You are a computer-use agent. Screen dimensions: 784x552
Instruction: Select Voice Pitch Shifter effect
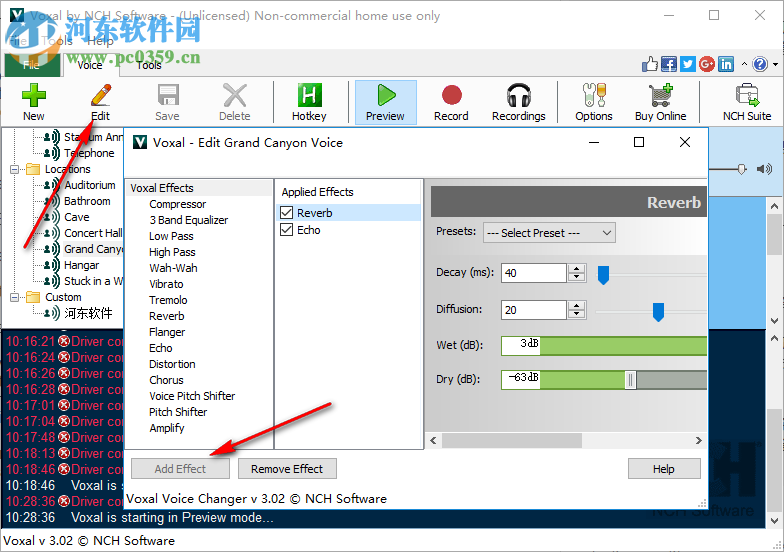tap(192, 396)
